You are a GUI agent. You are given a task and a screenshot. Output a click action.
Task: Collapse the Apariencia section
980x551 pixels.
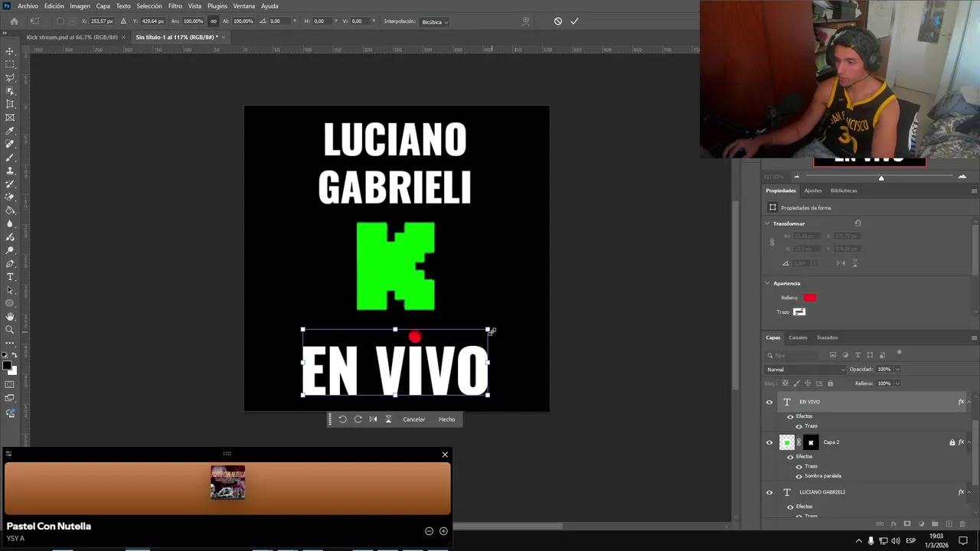(767, 283)
